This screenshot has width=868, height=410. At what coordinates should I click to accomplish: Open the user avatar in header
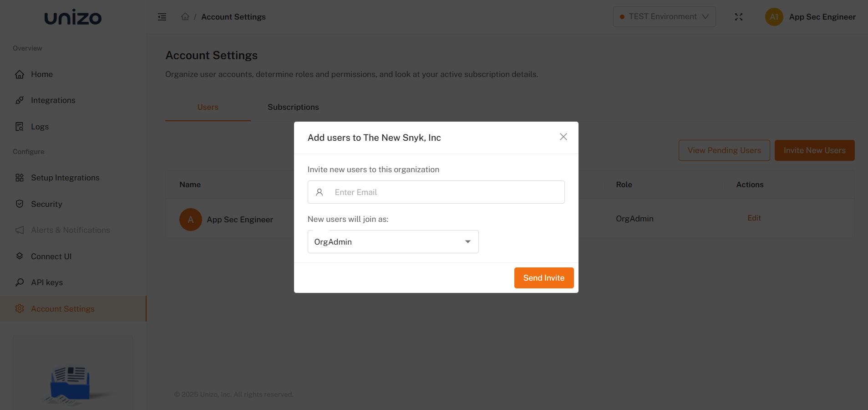774,17
